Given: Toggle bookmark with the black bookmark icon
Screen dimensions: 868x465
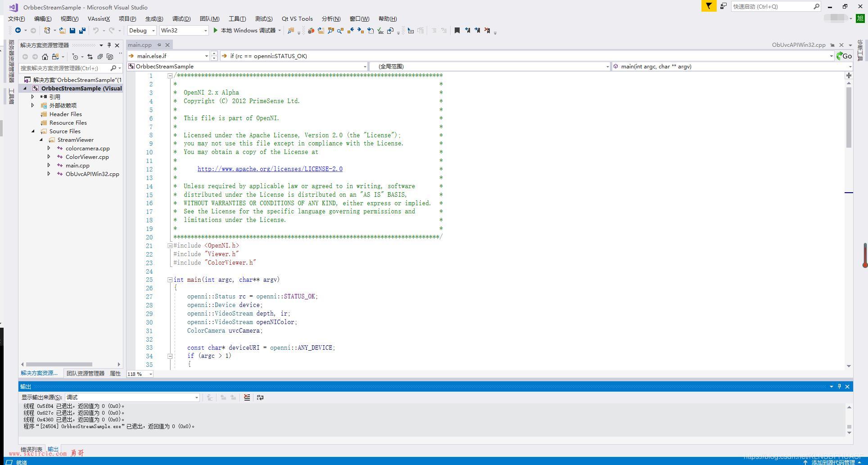Looking at the screenshot, I should (x=457, y=31).
